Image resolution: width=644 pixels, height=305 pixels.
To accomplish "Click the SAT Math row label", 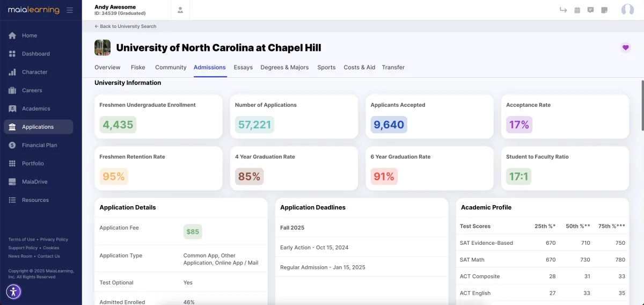I will pyautogui.click(x=472, y=260).
